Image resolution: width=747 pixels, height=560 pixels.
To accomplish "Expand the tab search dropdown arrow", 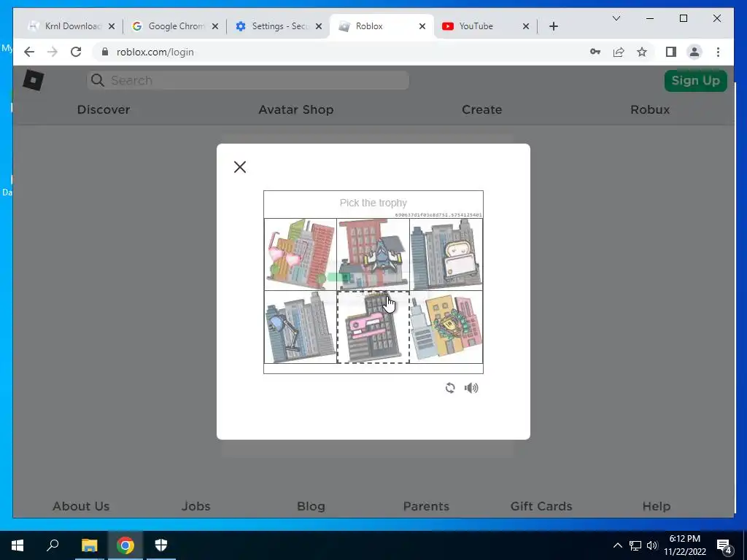I will (x=616, y=18).
